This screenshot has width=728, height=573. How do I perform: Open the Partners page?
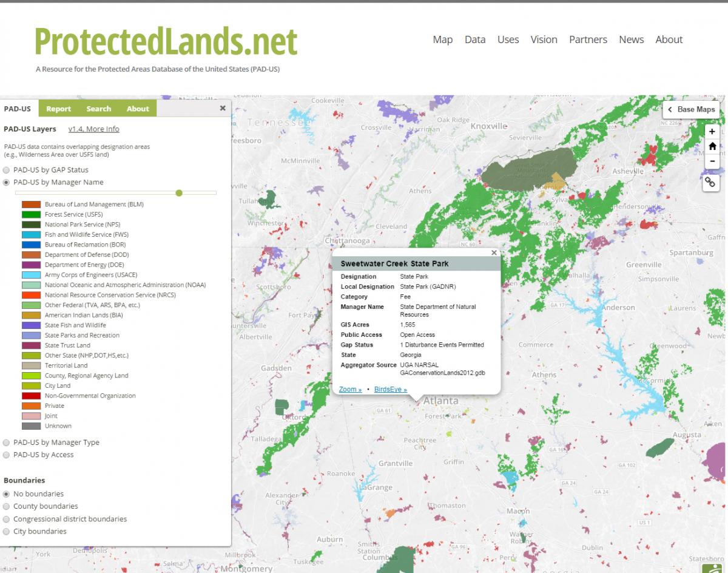tap(588, 39)
